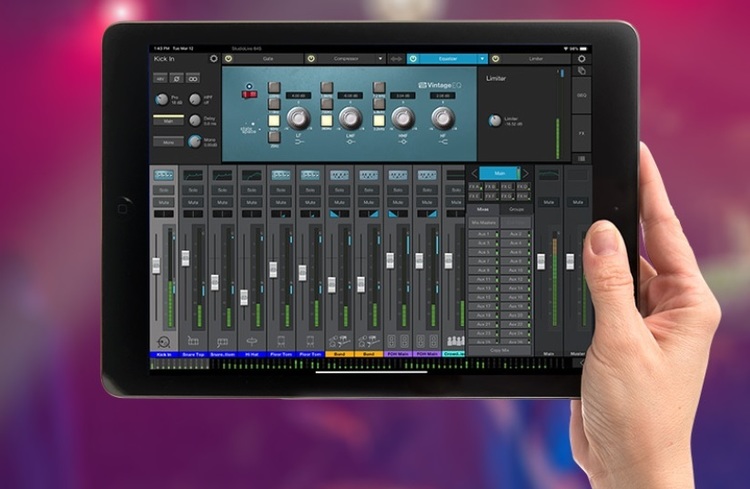Viewport: 750px width, 489px height.
Task: Click the copy icon below top-right gear
Action: (x=582, y=72)
